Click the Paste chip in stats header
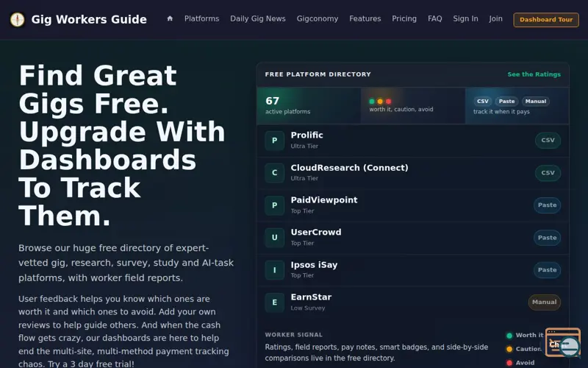 506,102
